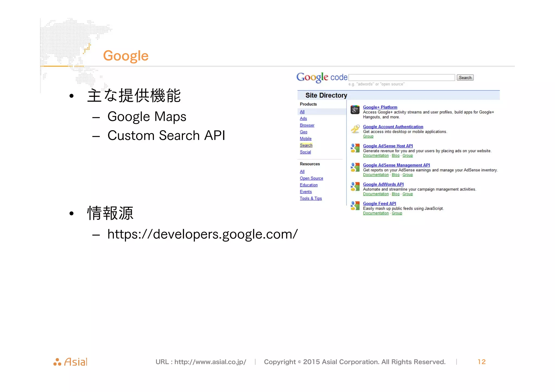Select Geo in the Products list
Image resolution: width=555 pixels, height=392 pixels.
click(304, 132)
